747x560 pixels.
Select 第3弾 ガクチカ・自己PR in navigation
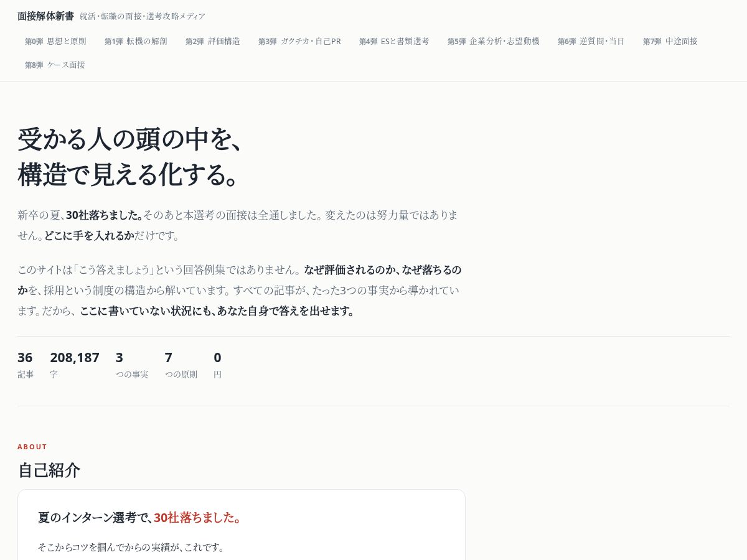coord(299,41)
